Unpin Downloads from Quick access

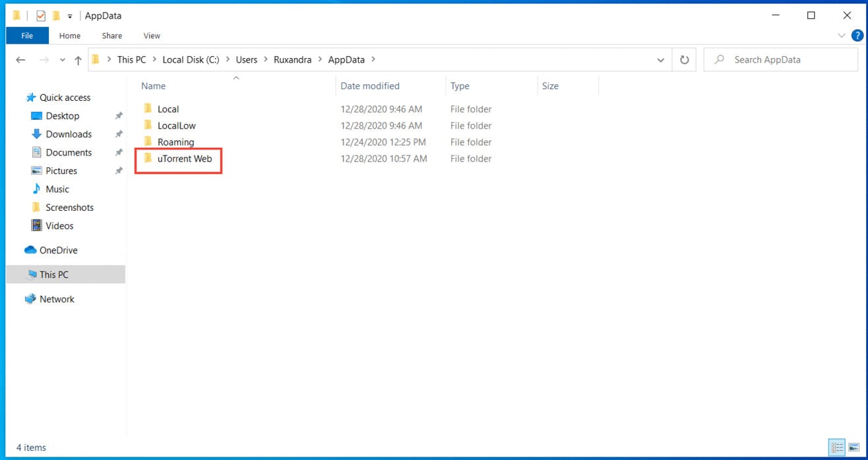click(119, 134)
